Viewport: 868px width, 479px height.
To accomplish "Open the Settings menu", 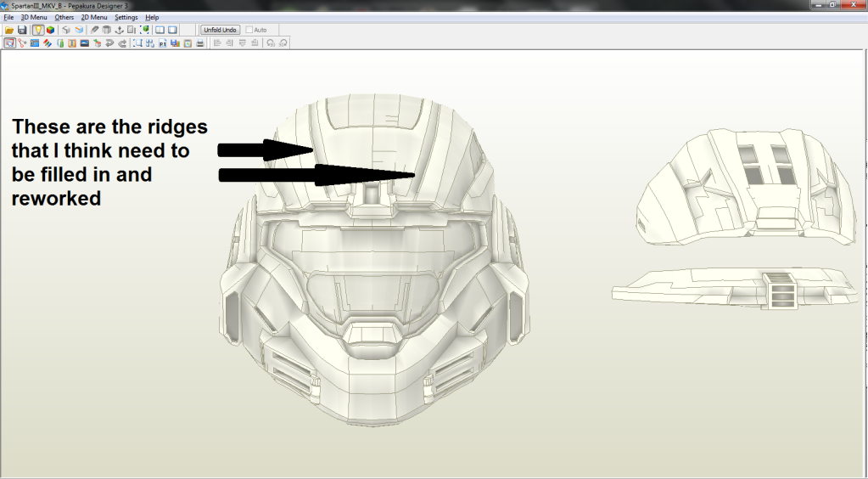I will tap(126, 17).
